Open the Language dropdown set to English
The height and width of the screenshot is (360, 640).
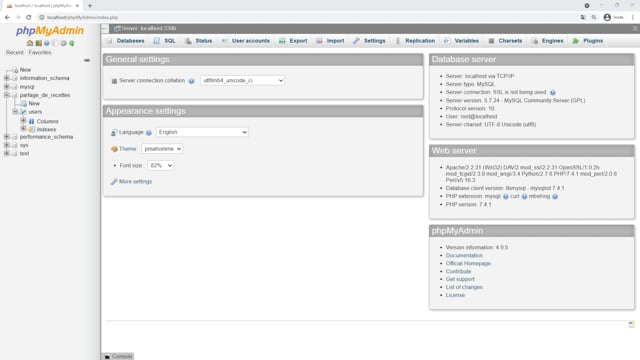coord(202,132)
